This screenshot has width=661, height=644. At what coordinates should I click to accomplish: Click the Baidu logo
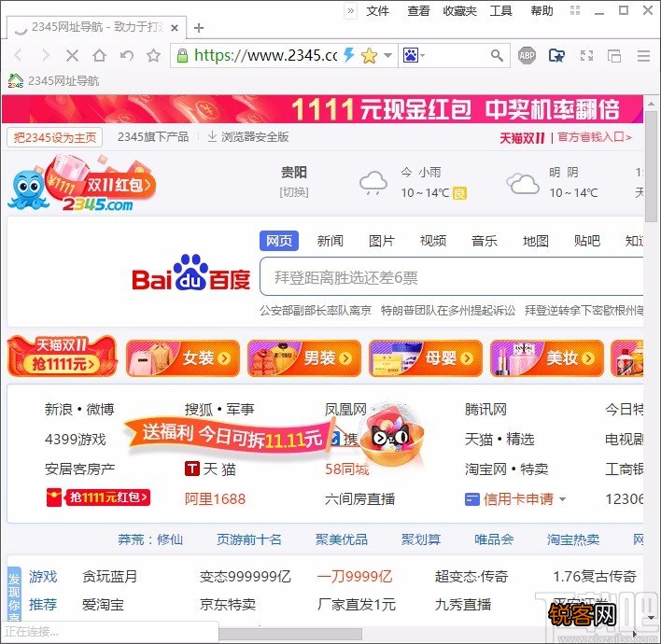[x=191, y=273]
